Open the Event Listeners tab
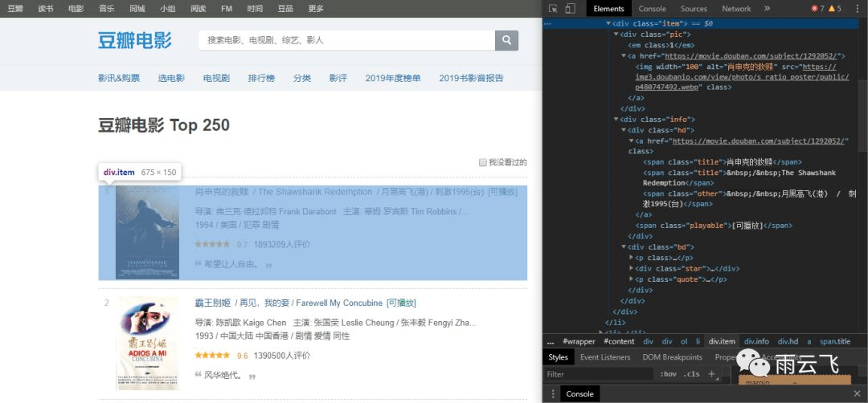The width and height of the screenshot is (868, 403). pyautogui.click(x=605, y=357)
